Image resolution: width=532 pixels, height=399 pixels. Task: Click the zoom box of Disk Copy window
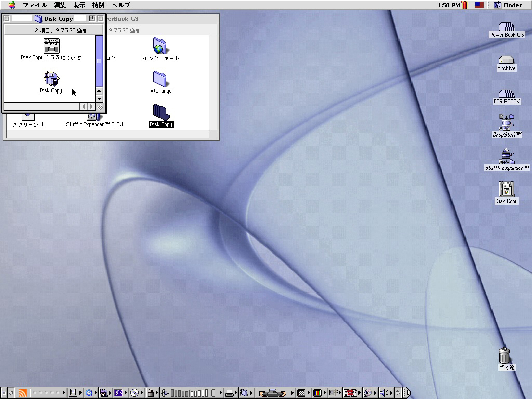click(x=92, y=18)
